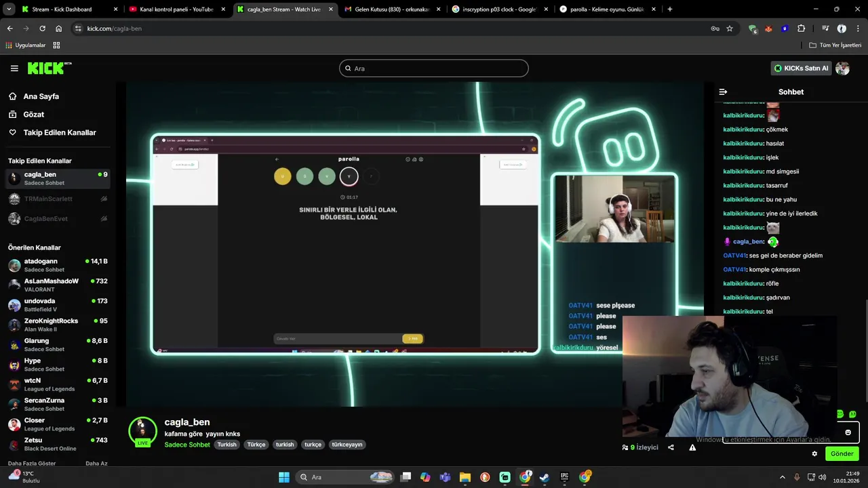
Task: Switch to Gelen Kutusu Gmail tab
Action: [x=393, y=9]
